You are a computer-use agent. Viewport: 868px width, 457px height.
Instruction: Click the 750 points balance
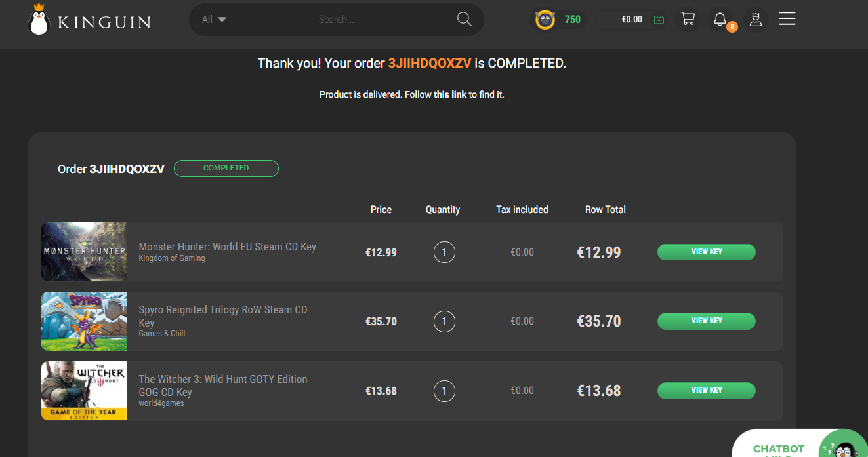click(x=573, y=20)
